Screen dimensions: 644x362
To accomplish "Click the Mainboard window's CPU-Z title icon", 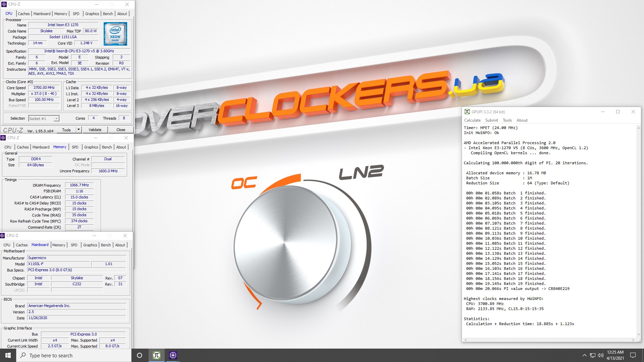I will (x=2, y=236).
